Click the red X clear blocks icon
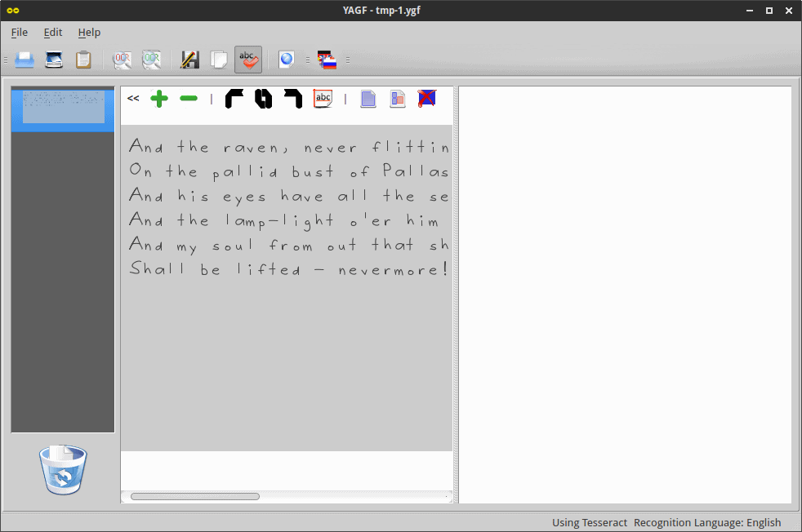The height and width of the screenshot is (532, 802). pyautogui.click(x=427, y=98)
